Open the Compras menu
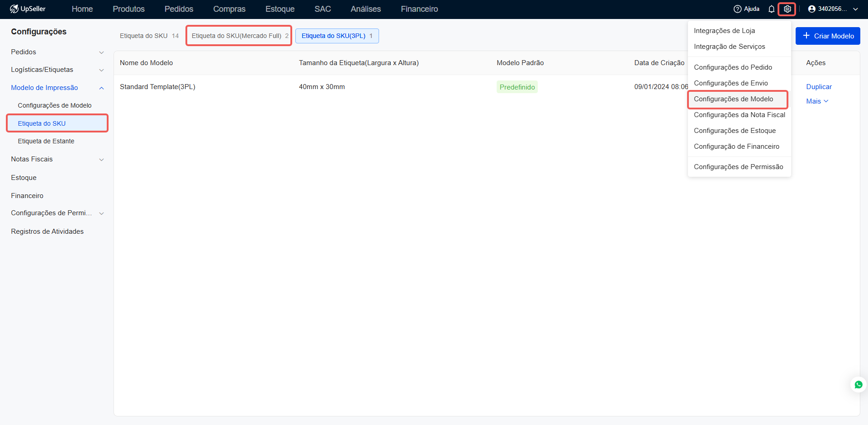The width and height of the screenshot is (868, 425). pyautogui.click(x=229, y=9)
